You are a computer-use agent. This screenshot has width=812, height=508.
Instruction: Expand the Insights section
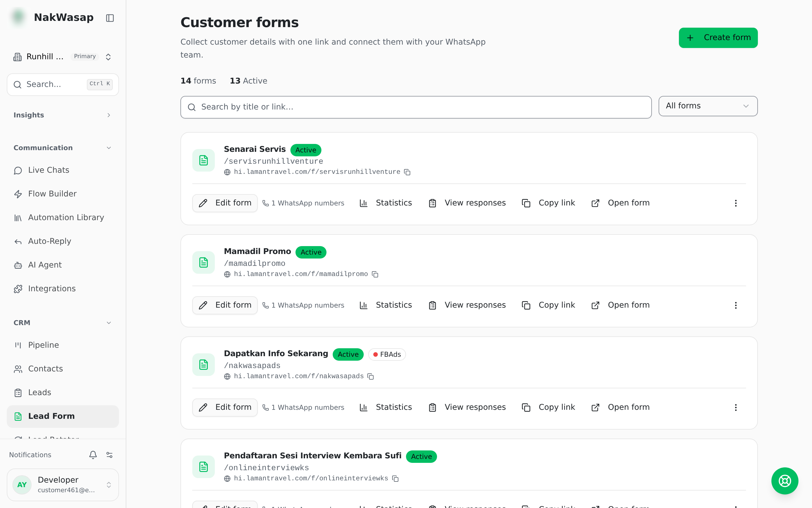tap(63, 115)
